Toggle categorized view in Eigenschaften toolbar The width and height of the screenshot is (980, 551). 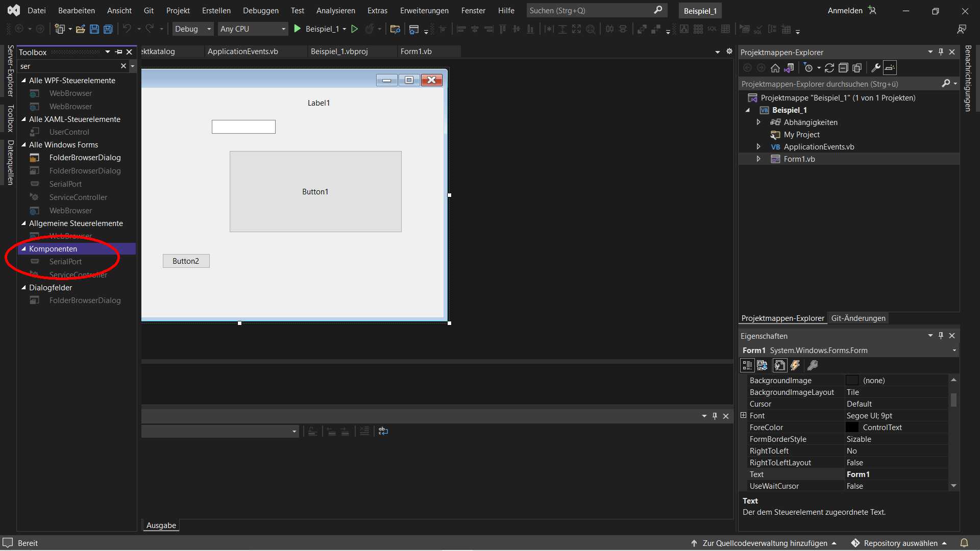pyautogui.click(x=747, y=365)
